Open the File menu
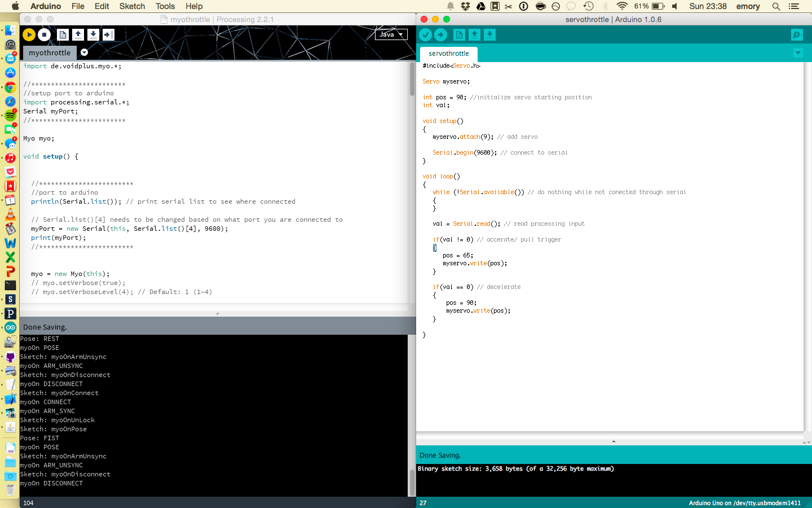Viewport: 812px width, 508px height. (78, 6)
